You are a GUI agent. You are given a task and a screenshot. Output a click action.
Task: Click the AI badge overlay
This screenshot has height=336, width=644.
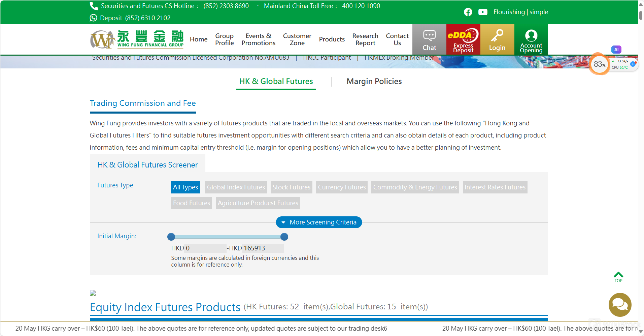(x=616, y=50)
